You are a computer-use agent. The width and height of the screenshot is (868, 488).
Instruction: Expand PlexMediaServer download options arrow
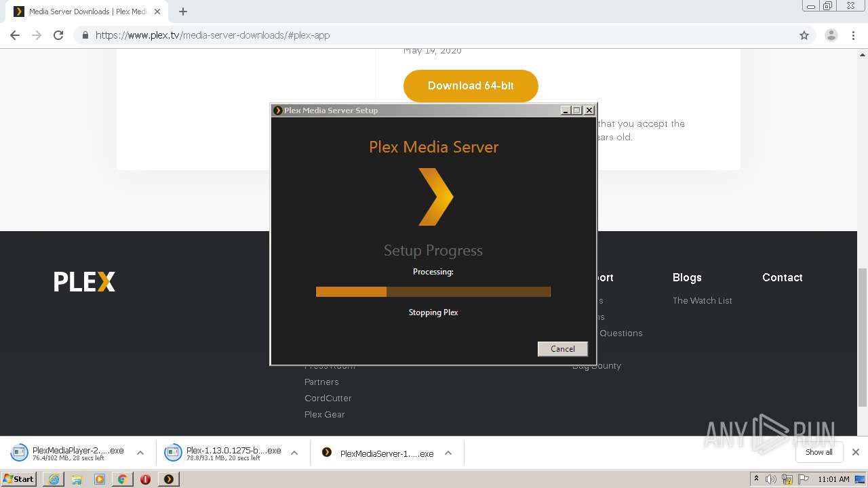pos(448,453)
